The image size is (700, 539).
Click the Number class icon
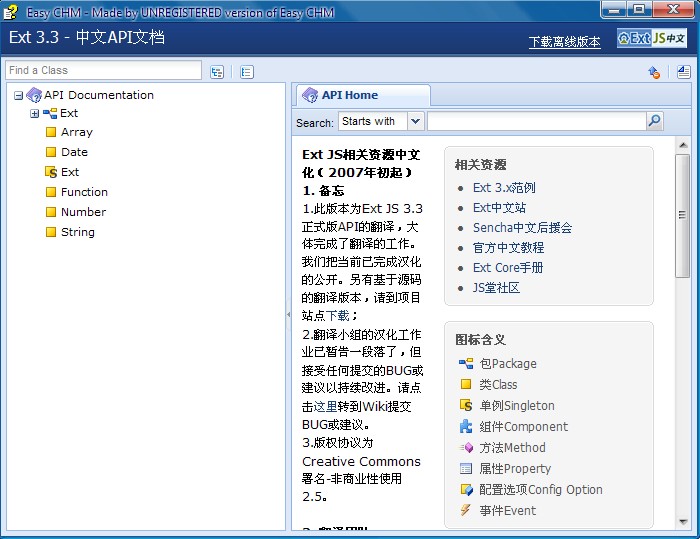(x=51, y=212)
